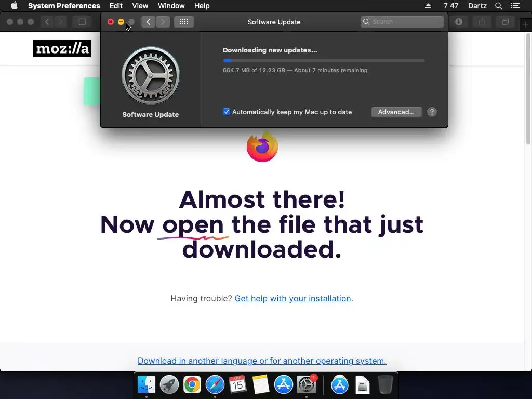Toggle the Safari sidebar button
Image resolution: width=532 pixels, height=399 pixels.
point(82,22)
